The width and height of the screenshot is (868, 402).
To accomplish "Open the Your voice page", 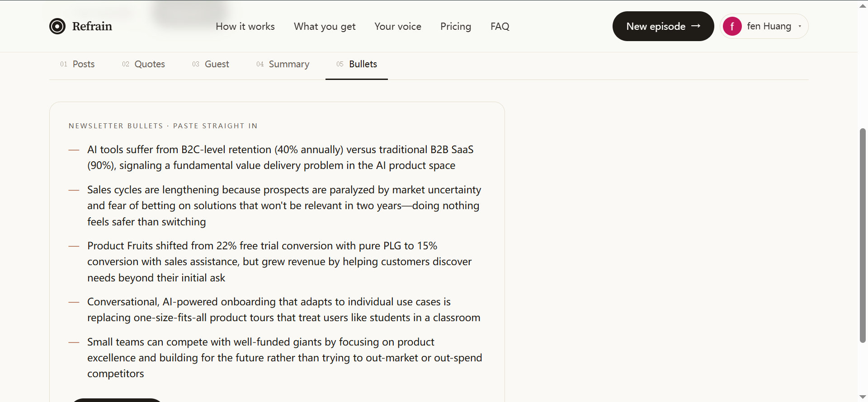I will [x=398, y=26].
